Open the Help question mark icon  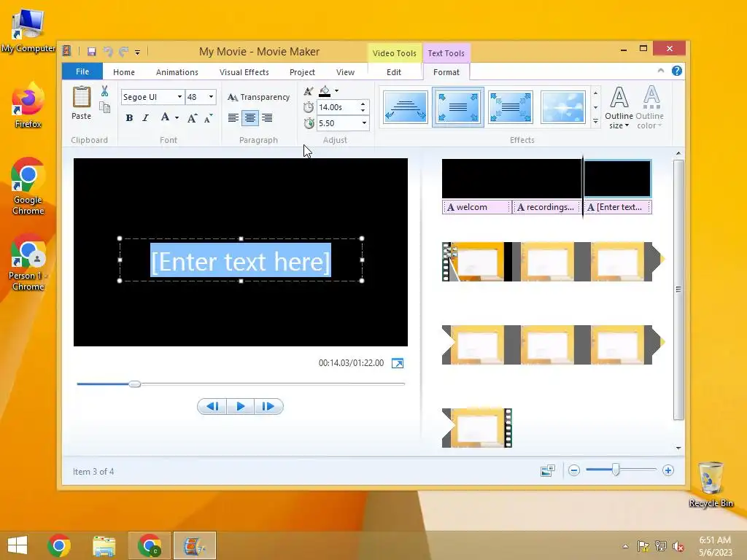pyautogui.click(x=676, y=71)
